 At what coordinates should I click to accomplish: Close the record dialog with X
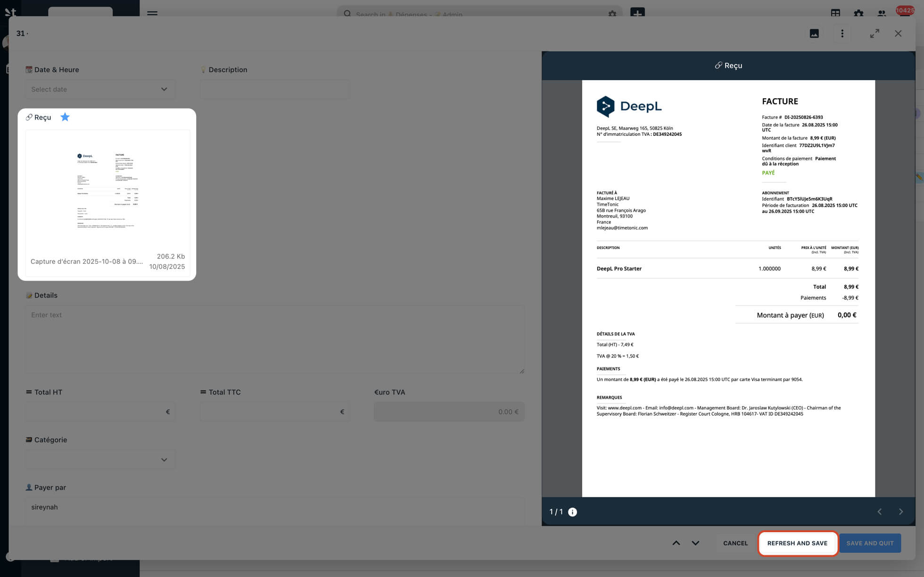click(x=898, y=33)
